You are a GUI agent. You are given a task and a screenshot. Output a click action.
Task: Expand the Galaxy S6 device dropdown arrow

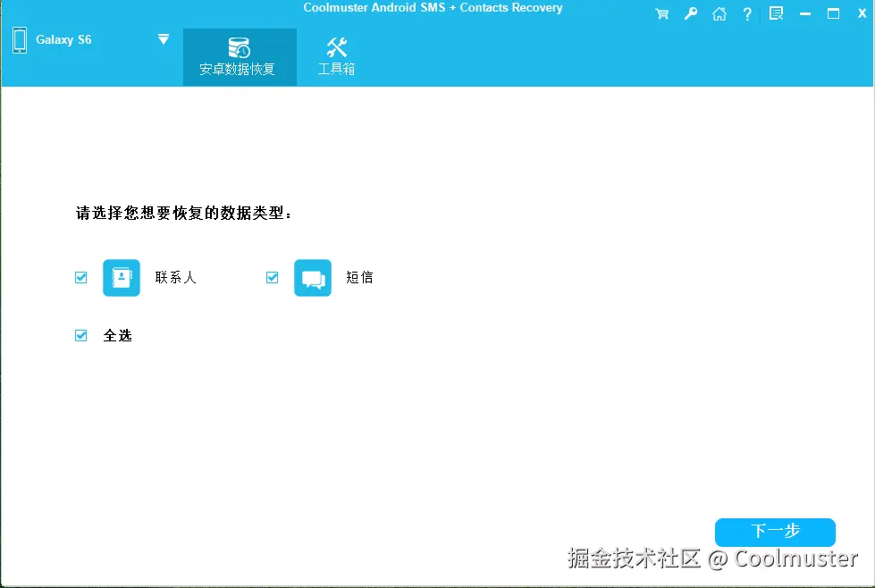click(164, 39)
